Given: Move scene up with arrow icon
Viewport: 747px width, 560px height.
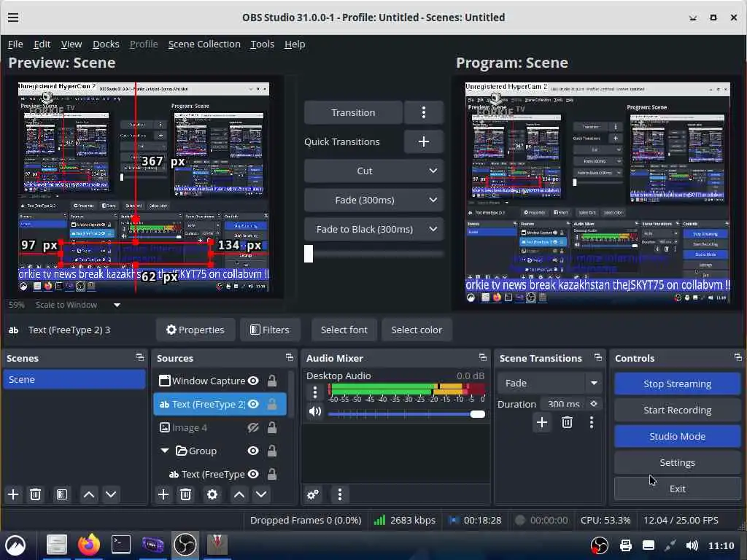Looking at the screenshot, I should 88,494.
